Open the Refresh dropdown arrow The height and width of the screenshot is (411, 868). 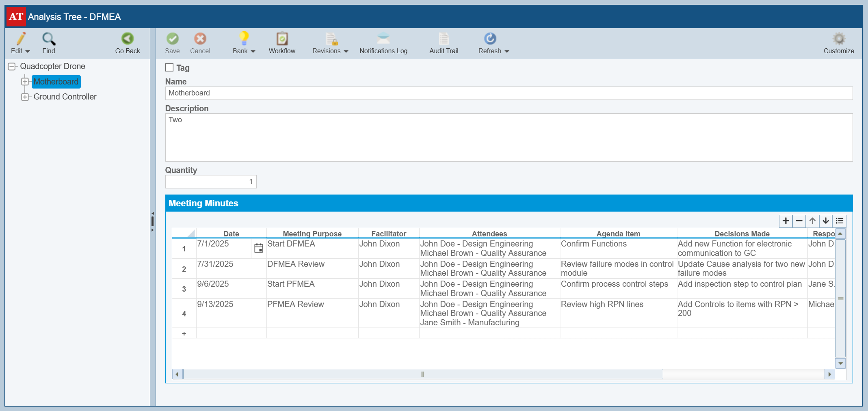click(507, 52)
